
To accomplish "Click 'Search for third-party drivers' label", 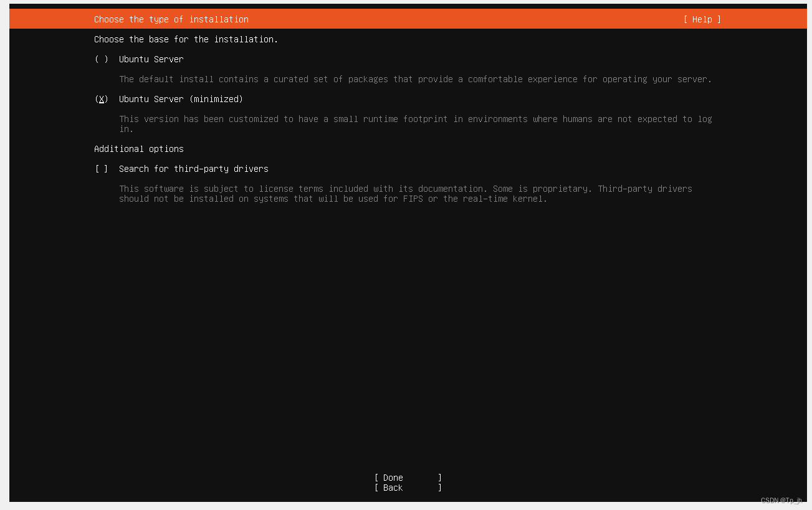I will coord(194,169).
